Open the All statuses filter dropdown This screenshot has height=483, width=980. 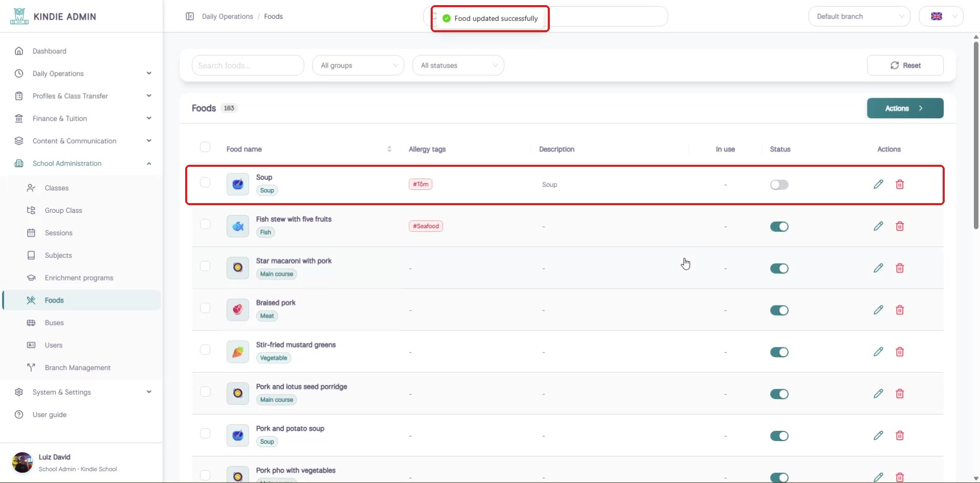pyautogui.click(x=458, y=65)
